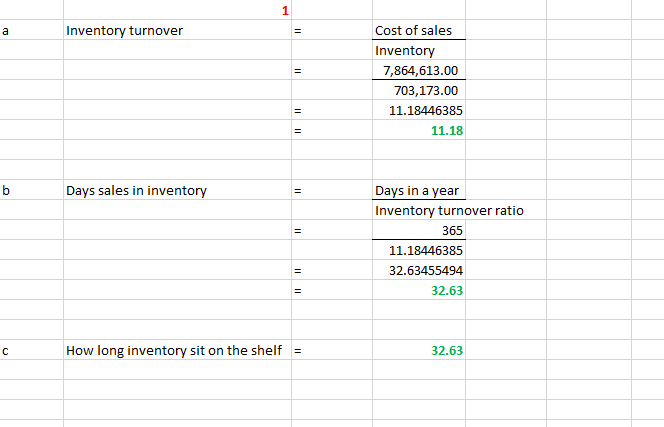
Task: Select the red "1" cell at top
Action: pyautogui.click(x=285, y=11)
